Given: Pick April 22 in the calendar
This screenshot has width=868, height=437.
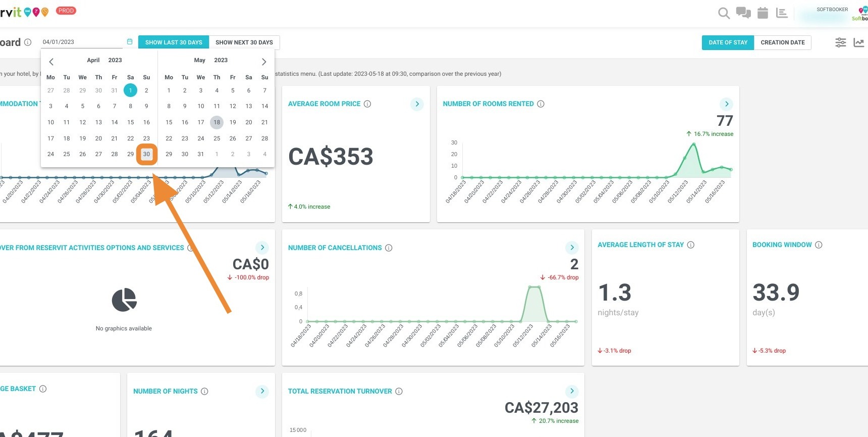Looking at the screenshot, I should tap(131, 138).
